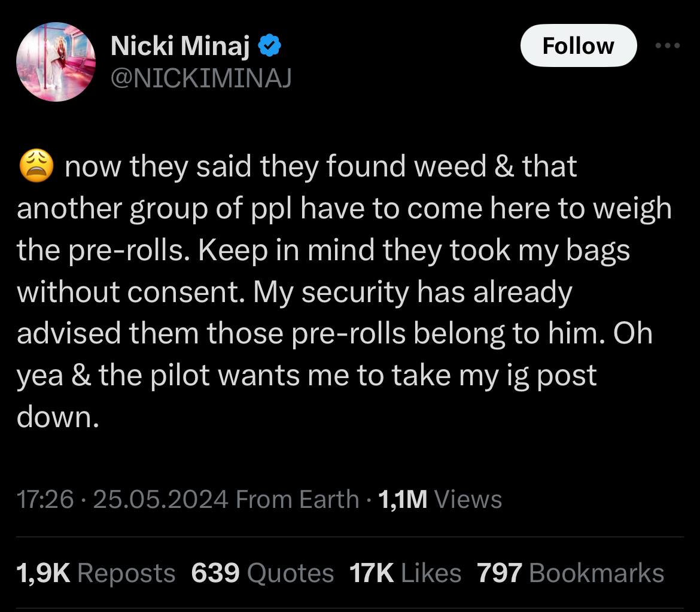Click the 797 Bookmarks count
The height and width of the screenshot is (612, 700).
(571, 573)
